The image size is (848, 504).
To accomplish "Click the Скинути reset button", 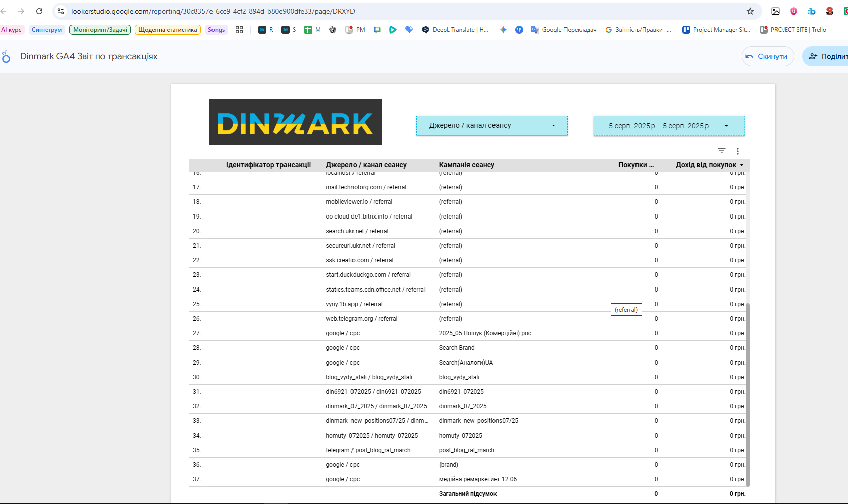I will pyautogui.click(x=767, y=56).
